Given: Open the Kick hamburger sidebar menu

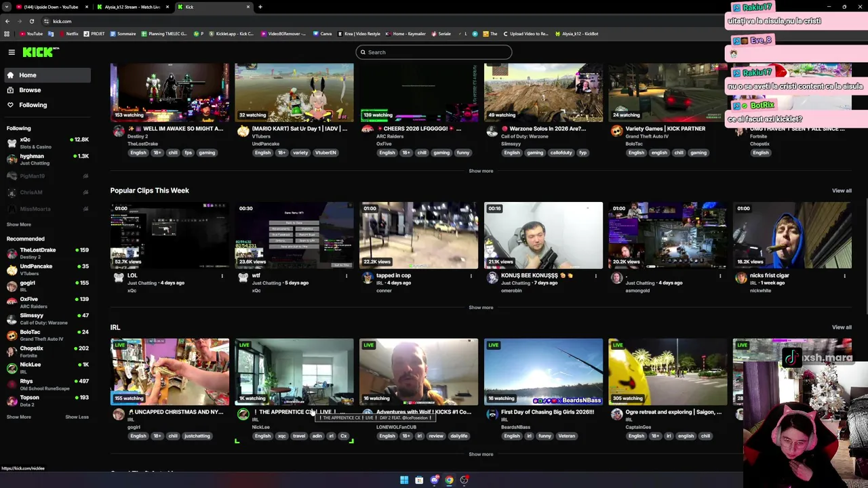Looking at the screenshot, I should point(12,52).
